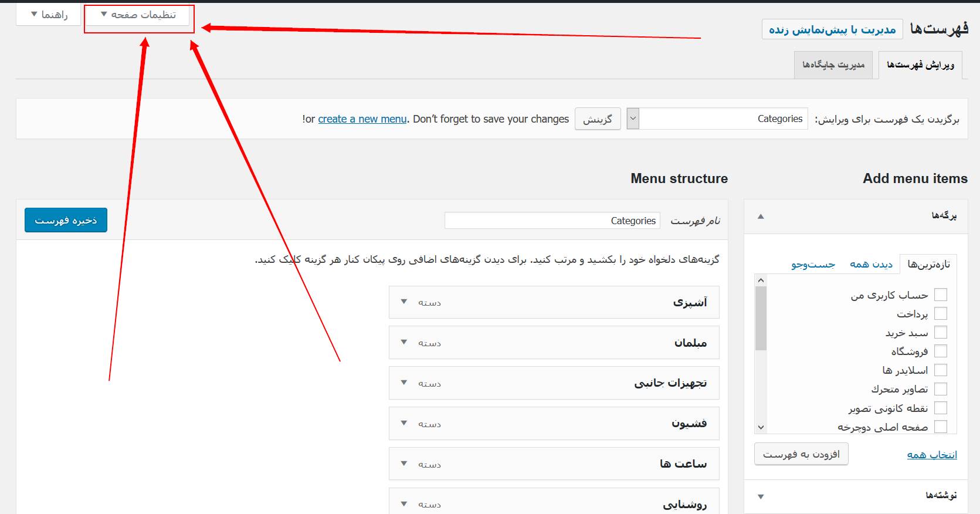Tick the فروشگاه page checkbox
The height and width of the screenshot is (514, 980).
click(x=941, y=351)
